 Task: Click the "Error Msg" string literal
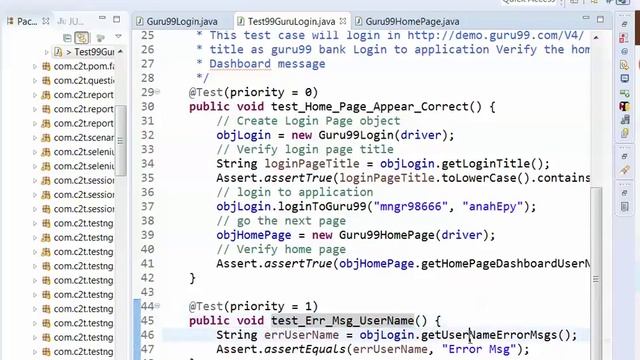479,350
